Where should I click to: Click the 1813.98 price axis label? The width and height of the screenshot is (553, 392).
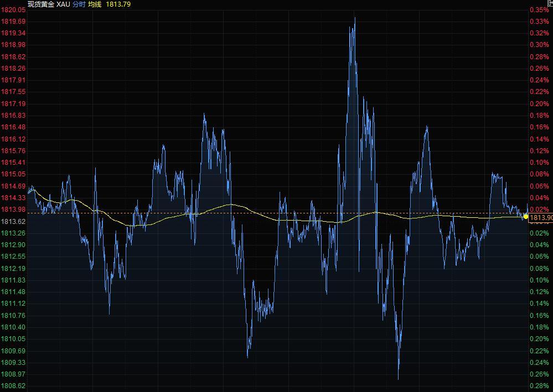tap(13, 210)
